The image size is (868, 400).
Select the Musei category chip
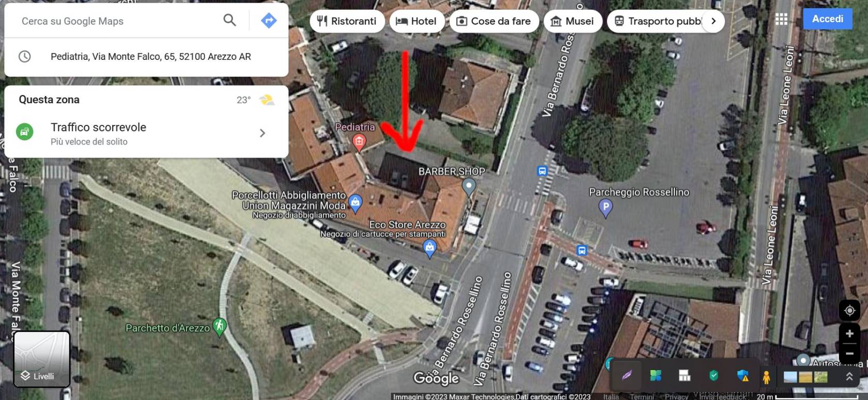[572, 21]
